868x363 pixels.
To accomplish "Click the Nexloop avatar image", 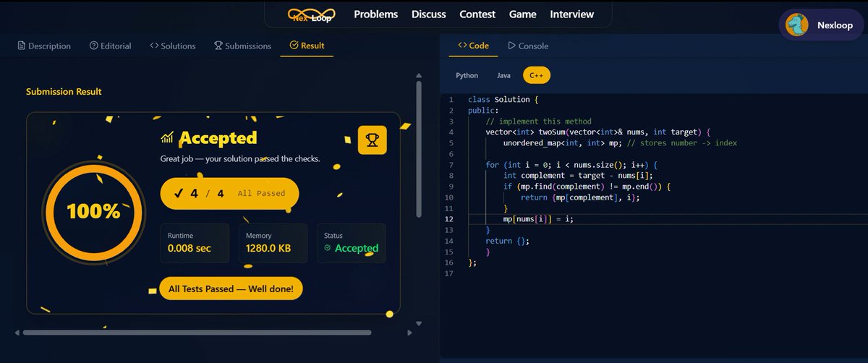I will click(x=797, y=25).
